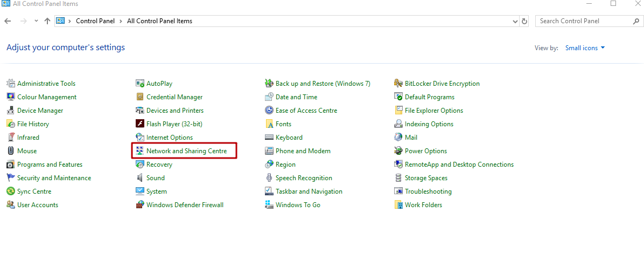Select the Device Manager icon

(x=11, y=111)
